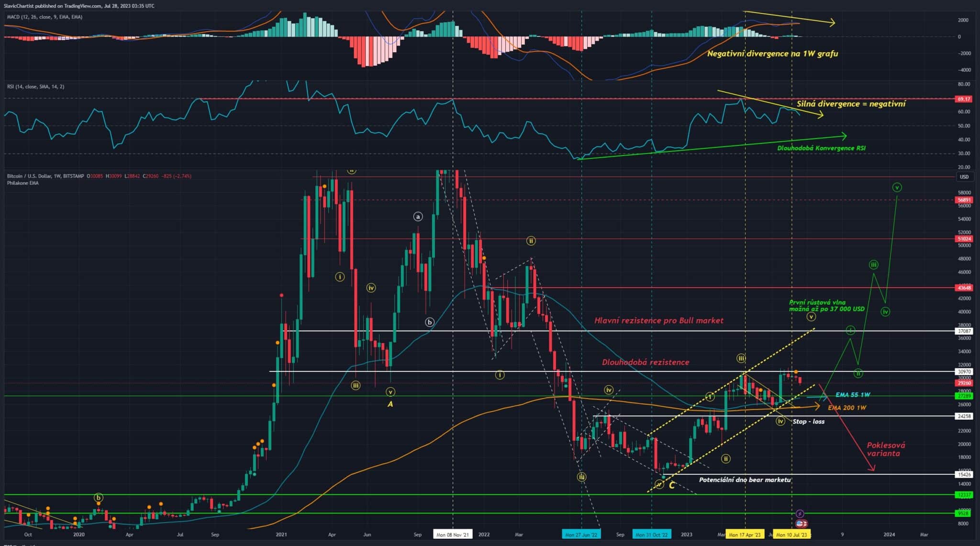This screenshot has height=546, width=980.
Task: Click the 12337 green price label
Action: [964, 495]
